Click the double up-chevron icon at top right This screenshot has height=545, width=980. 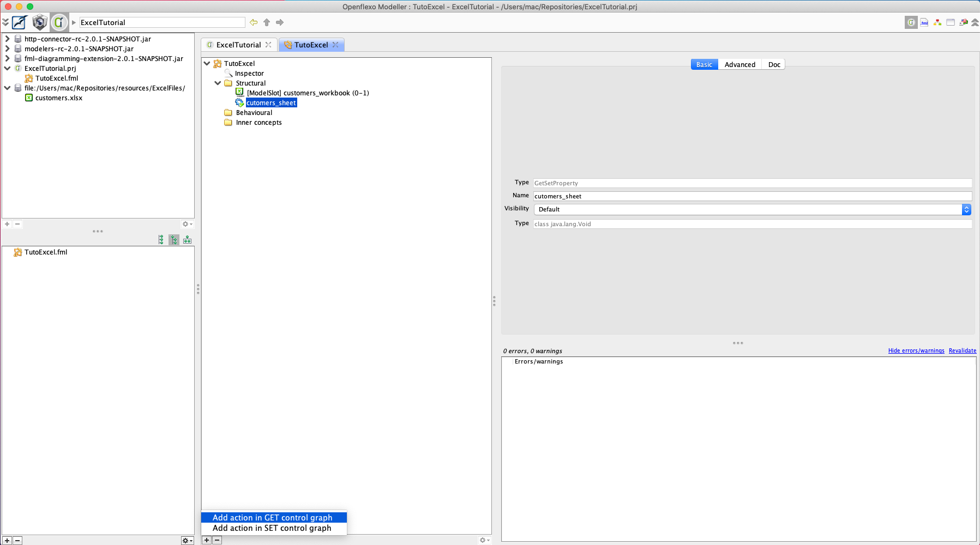coord(975,22)
